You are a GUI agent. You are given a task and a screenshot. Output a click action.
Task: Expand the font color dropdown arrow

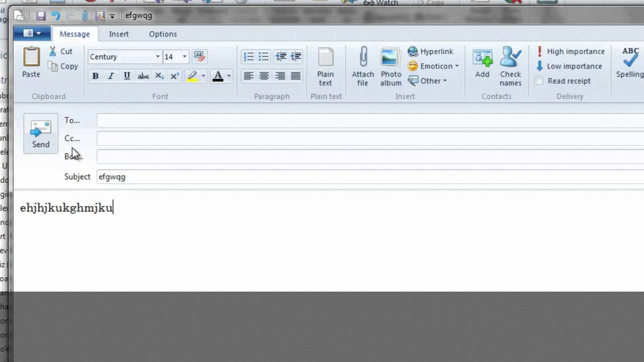tap(229, 76)
